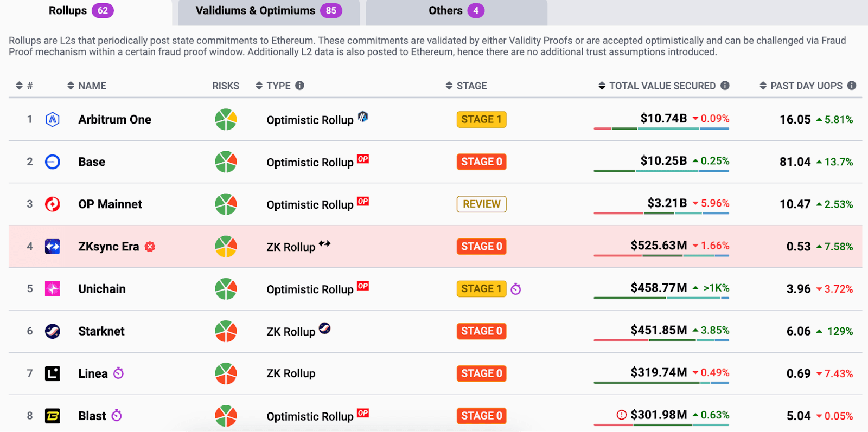This screenshot has height=432, width=868.
Task: Open Starknet project link
Action: click(x=101, y=331)
